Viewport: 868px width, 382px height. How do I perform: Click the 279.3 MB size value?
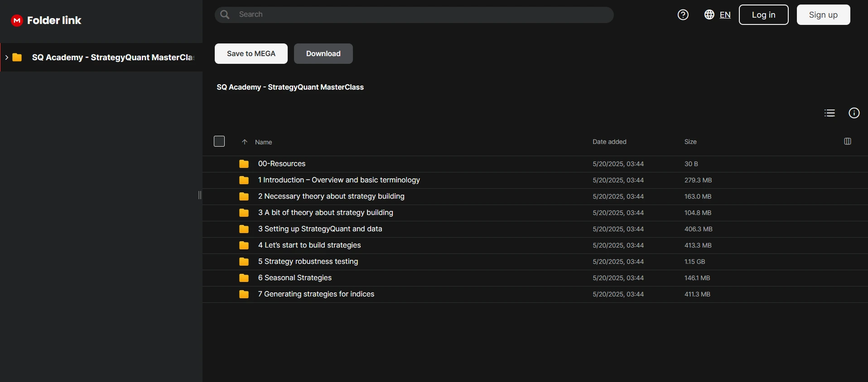[x=698, y=180]
